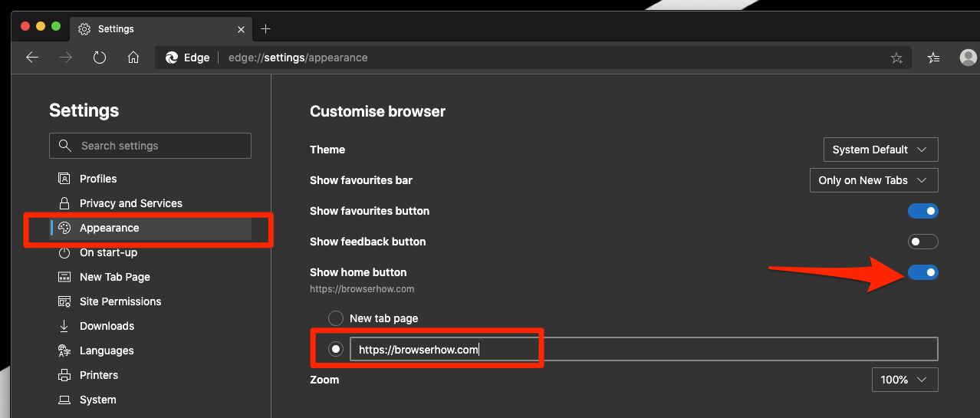Click the magnifier icon in Search settings
This screenshot has width=980, height=418.
point(65,146)
